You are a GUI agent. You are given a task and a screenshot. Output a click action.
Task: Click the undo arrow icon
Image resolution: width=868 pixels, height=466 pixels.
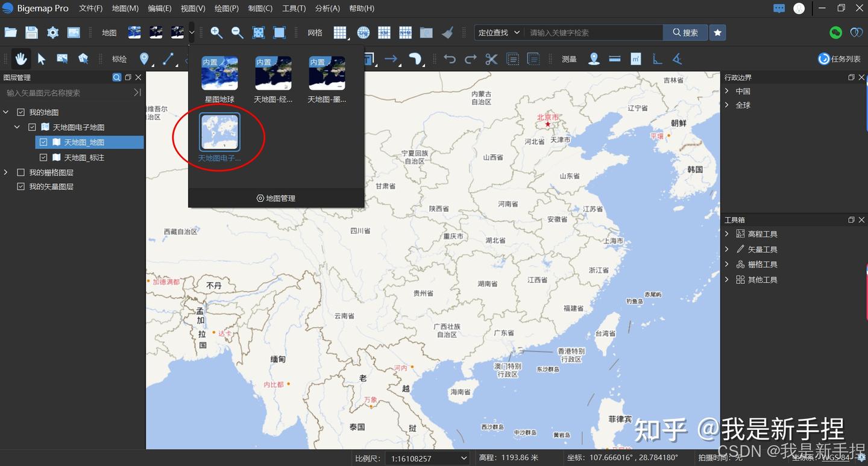tap(450, 58)
